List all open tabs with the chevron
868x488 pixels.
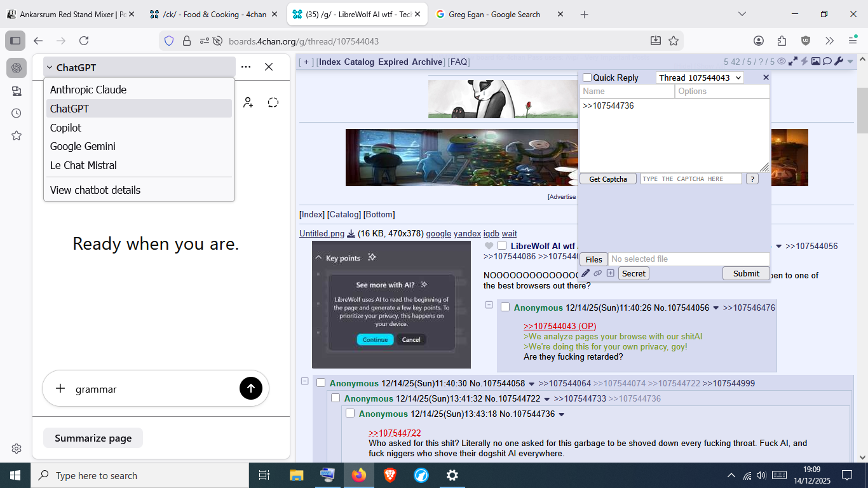(x=742, y=14)
